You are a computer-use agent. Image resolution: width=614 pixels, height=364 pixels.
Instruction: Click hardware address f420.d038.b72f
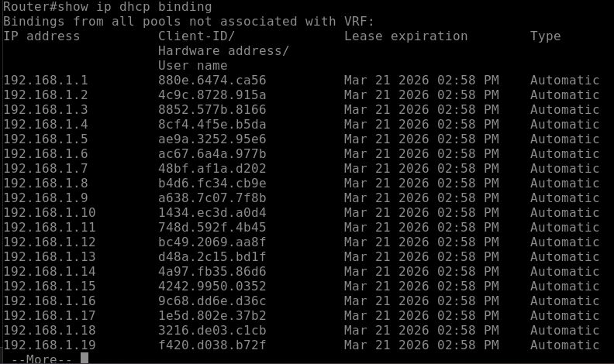[212, 345]
